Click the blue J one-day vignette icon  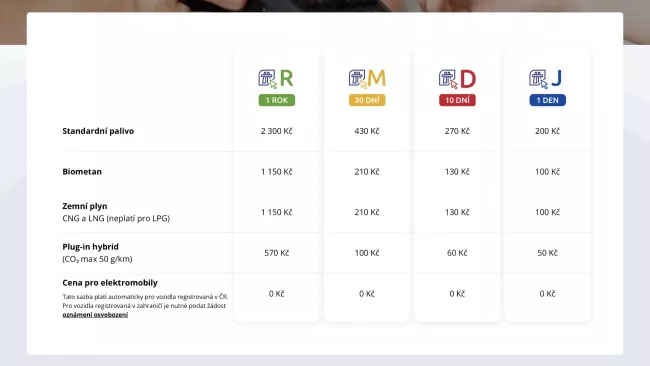(x=546, y=79)
